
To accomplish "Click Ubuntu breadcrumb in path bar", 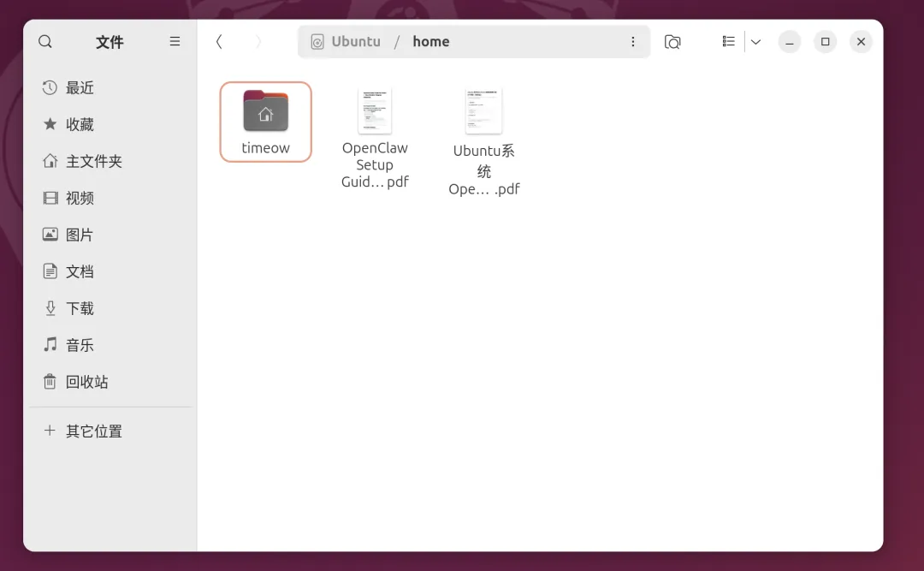I will coord(356,41).
